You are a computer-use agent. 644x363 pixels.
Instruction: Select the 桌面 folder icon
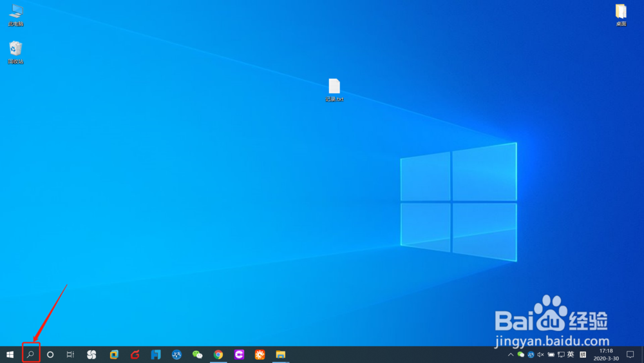pyautogui.click(x=621, y=15)
